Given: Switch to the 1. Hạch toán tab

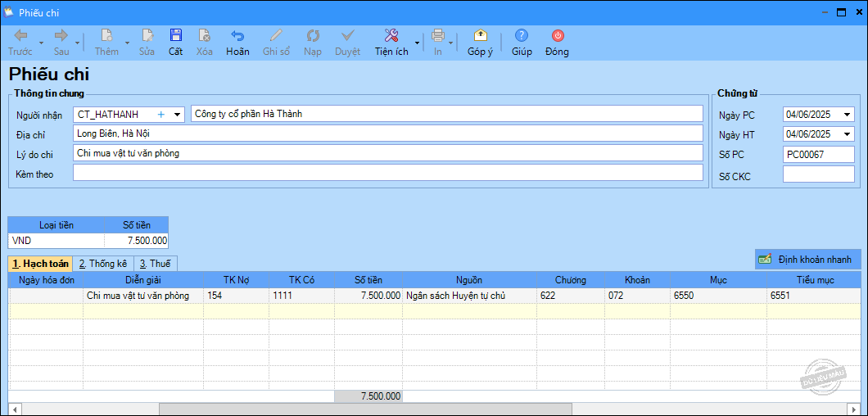Looking at the screenshot, I should coord(42,263).
